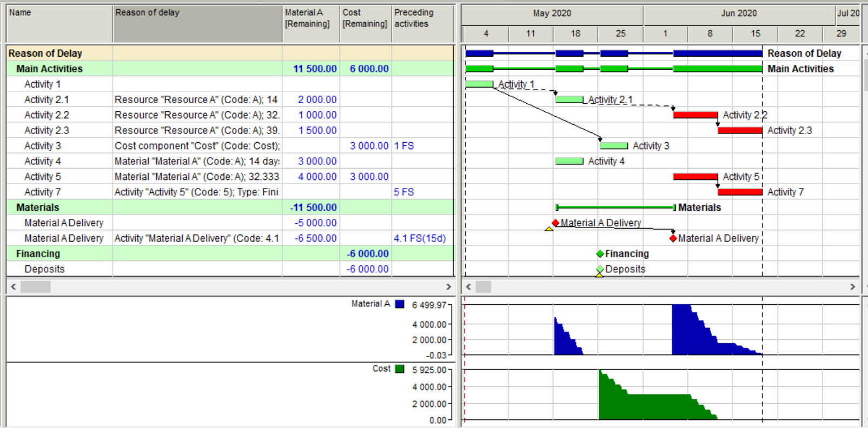Viewport: 868px width, 428px height.
Task: Select the Activity 7 row name
Action: [43, 192]
